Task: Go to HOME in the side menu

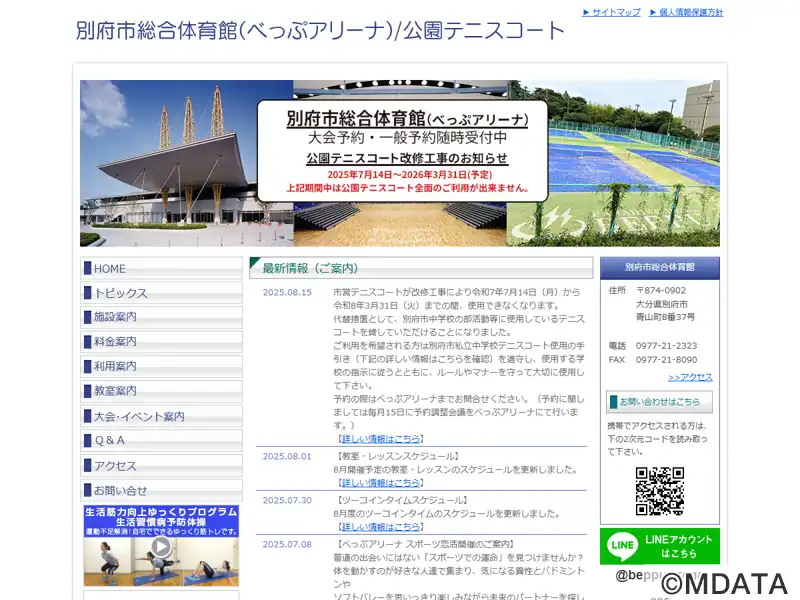Action: point(161,268)
